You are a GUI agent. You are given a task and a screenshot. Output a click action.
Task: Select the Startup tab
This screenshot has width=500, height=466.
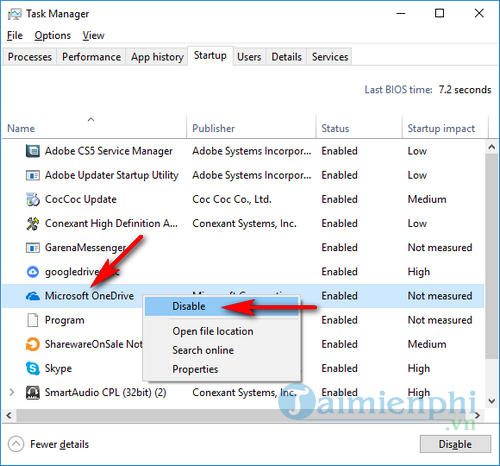coord(210,55)
